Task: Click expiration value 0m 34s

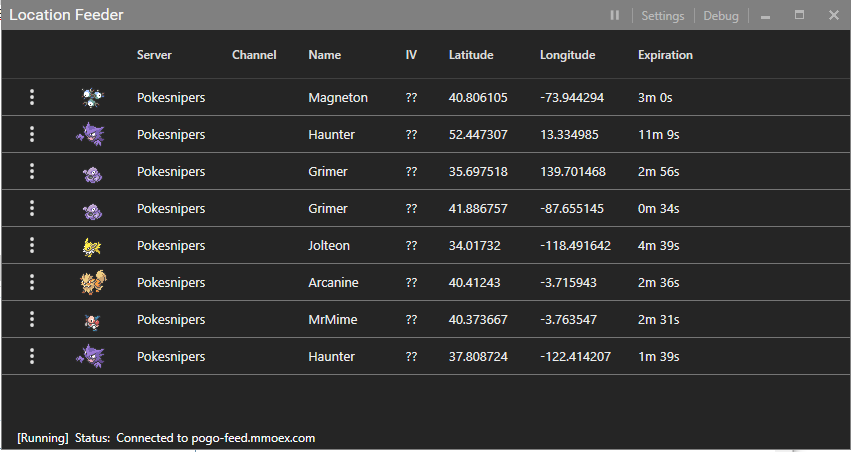Action: click(659, 209)
